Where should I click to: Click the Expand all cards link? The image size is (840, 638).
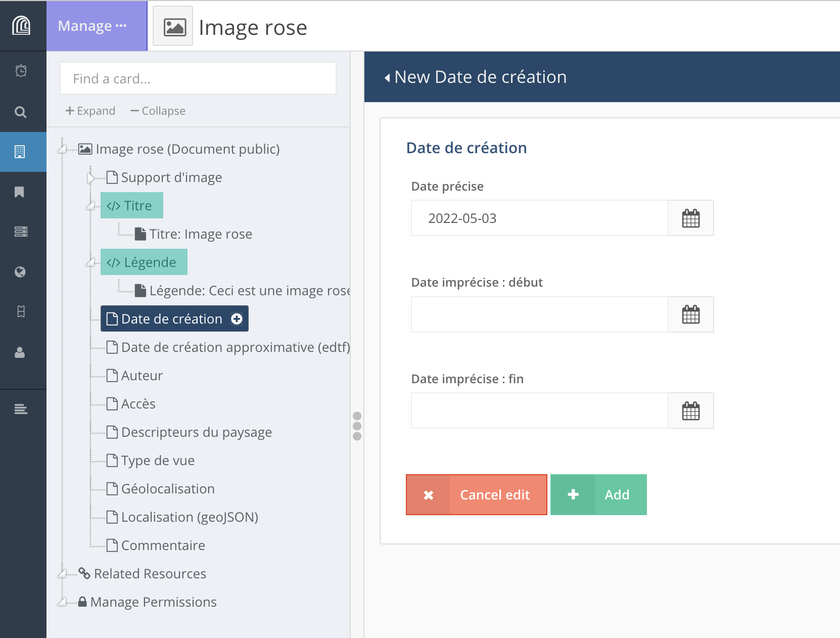[90, 111]
